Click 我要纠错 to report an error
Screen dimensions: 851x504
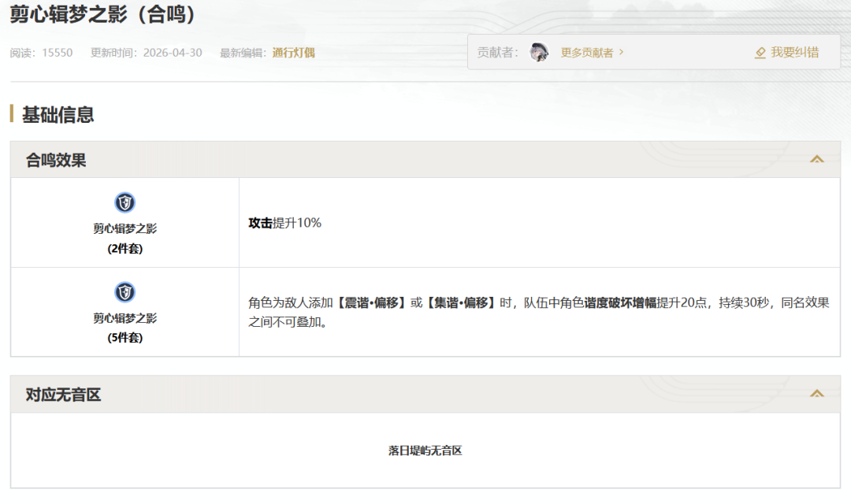tap(794, 52)
